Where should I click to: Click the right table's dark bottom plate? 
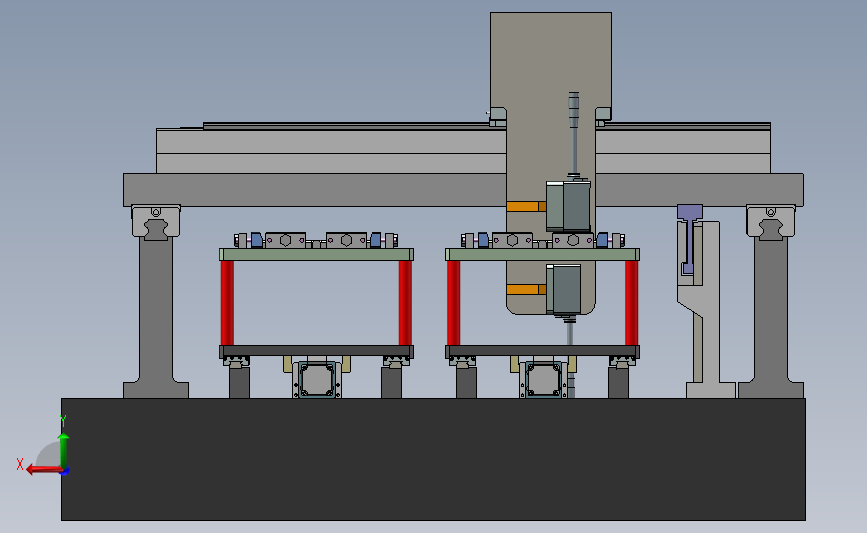[x=542, y=351]
